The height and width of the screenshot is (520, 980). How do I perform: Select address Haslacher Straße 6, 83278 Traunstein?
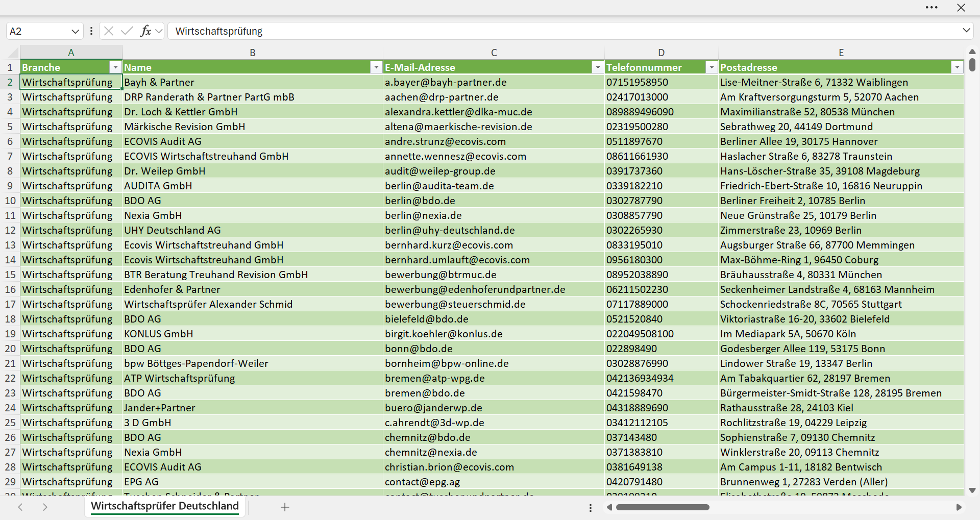(841, 156)
